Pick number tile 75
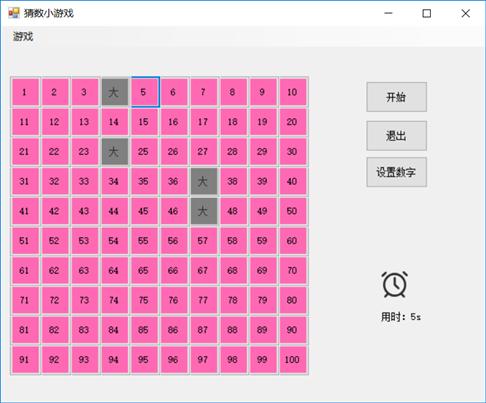 144,300
